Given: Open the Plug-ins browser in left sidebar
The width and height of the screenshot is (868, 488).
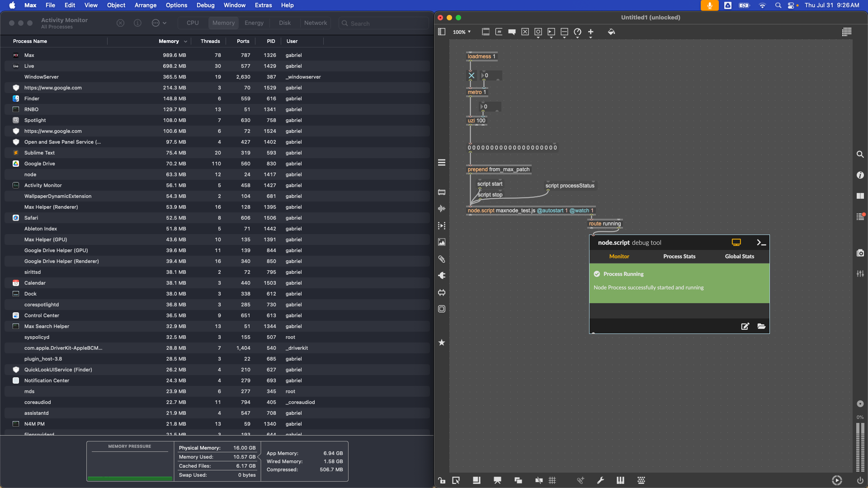Looking at the screenshot, I should [x=442, y=276].
